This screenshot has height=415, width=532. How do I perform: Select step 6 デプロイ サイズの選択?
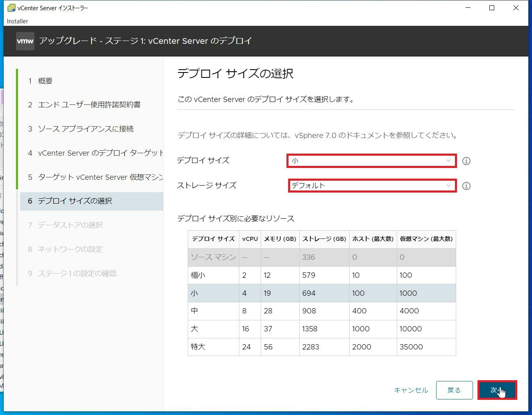91,201
